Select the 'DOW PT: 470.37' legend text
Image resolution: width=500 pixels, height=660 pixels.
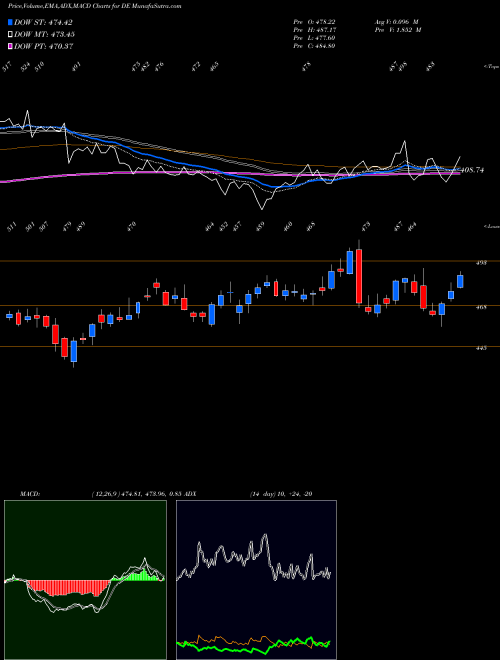point(43,46)
